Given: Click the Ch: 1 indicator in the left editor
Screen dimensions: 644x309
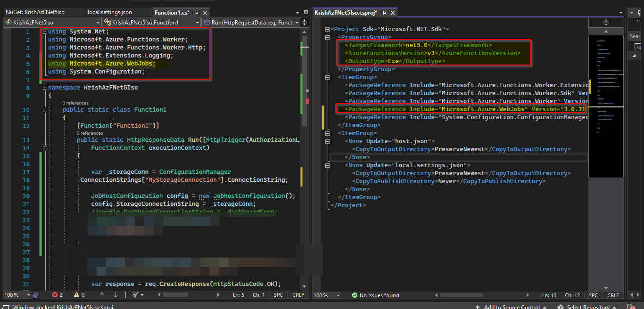Looking at the screenshot, I should tap(259, 295).
